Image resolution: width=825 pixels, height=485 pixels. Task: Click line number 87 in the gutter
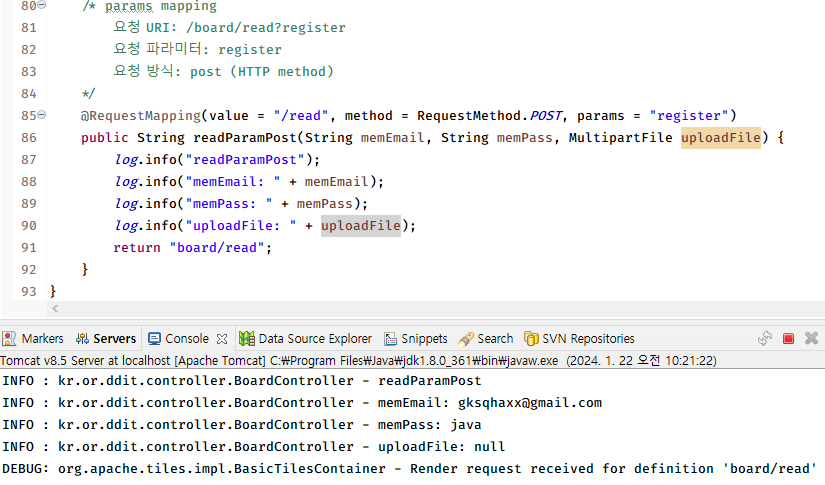(28, 160)
